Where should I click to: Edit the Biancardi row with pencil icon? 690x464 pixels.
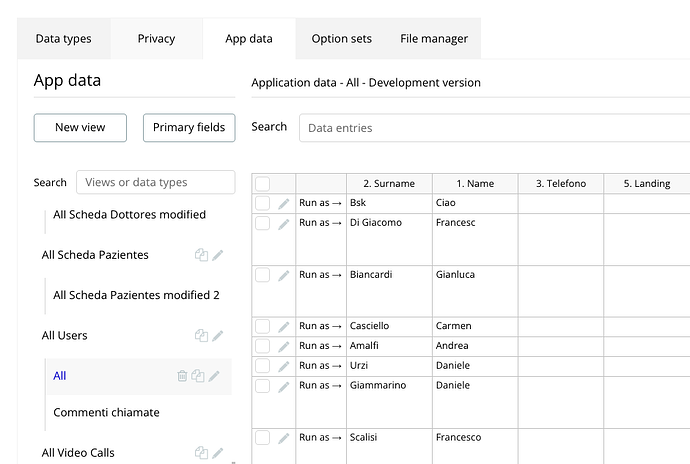click(283, 275)
